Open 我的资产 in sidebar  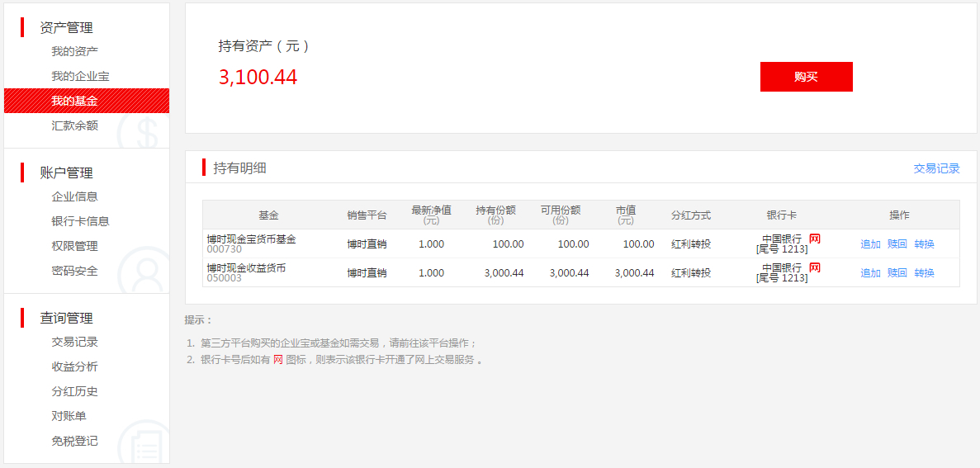pyautogui.click(x=74, y=51)
